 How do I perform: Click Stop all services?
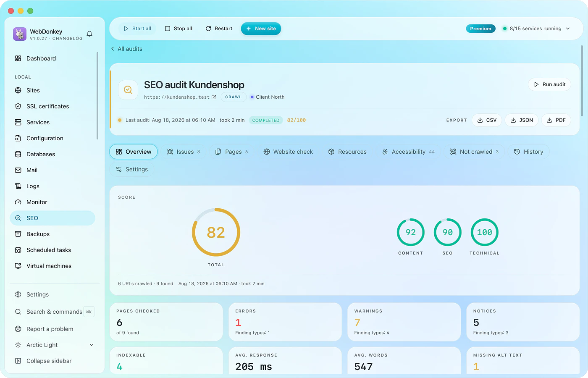point(178,29)
